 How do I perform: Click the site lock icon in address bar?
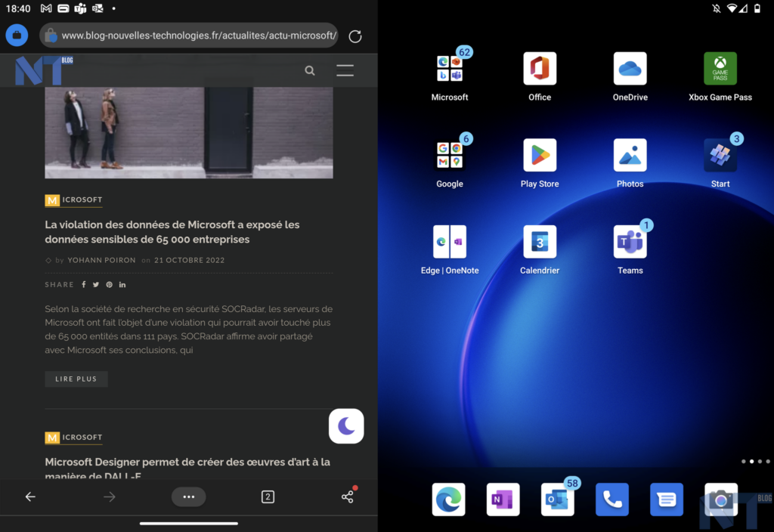[51, 36]
